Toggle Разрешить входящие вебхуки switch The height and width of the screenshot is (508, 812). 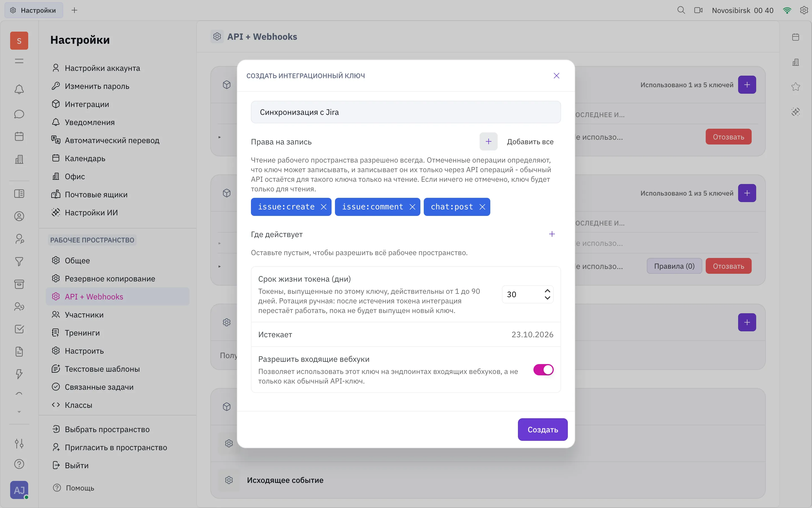[x=543, y=370]
